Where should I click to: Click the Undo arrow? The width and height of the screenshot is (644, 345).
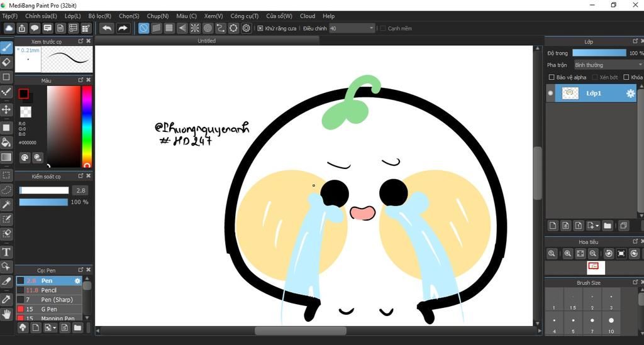pos(107,28)
